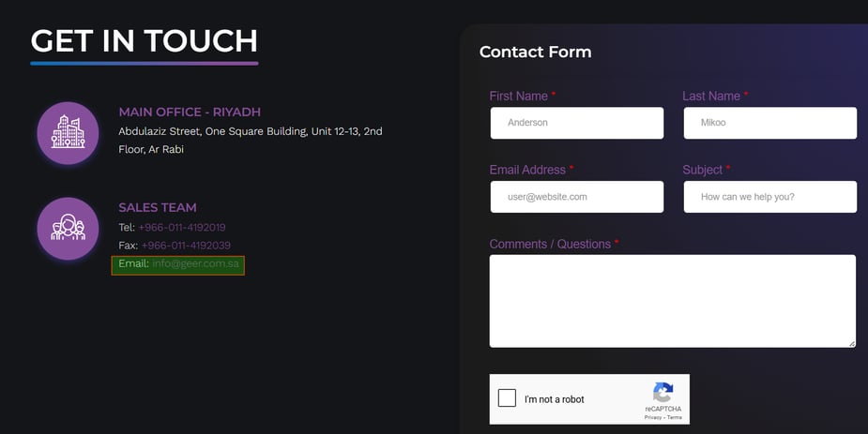The width and height of the screenshot is (868, 434).
Task: Tick the I'm not a robot checkbox
Action: [x=507, y=398]
